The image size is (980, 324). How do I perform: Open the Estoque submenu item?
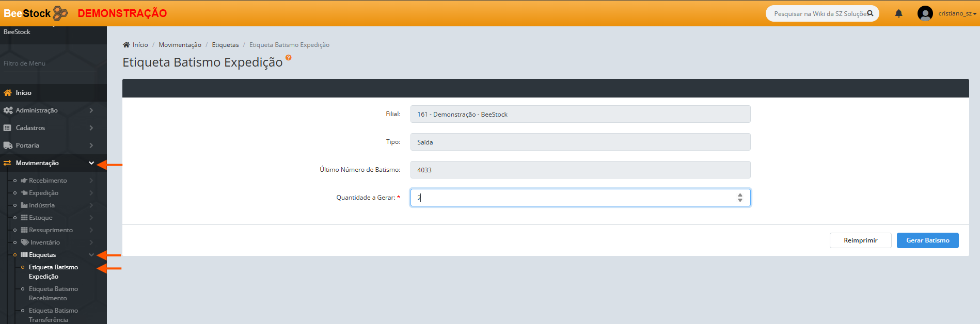(40, 218)
